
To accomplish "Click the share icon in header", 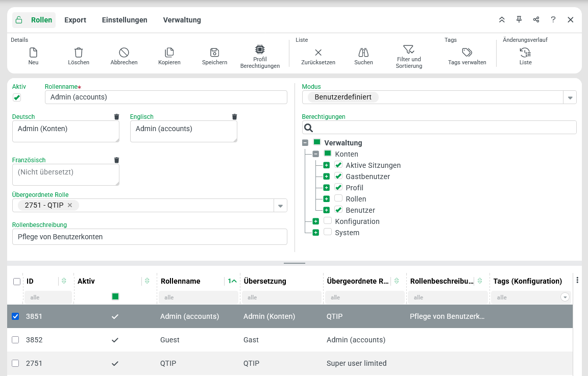I will 536,19.
